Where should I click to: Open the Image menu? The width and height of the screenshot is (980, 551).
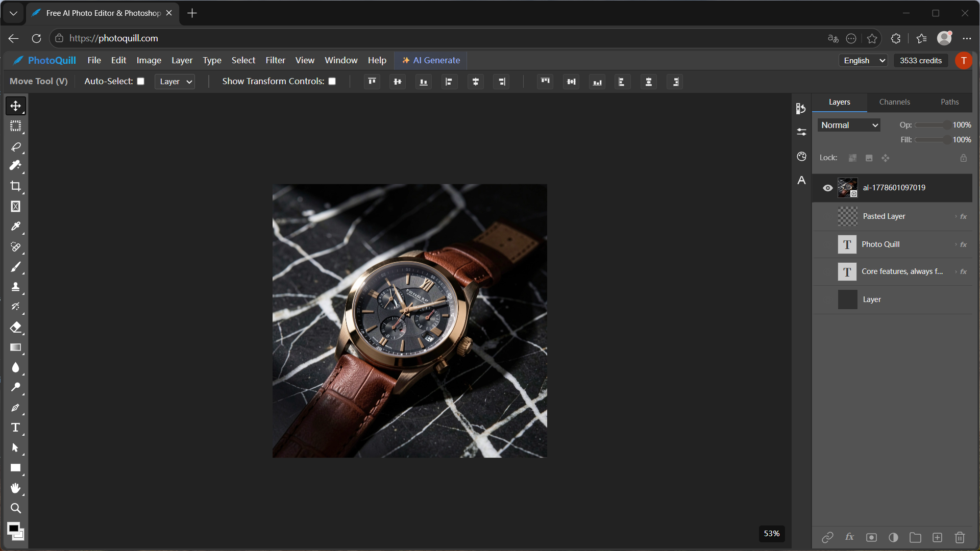(149, 60)
